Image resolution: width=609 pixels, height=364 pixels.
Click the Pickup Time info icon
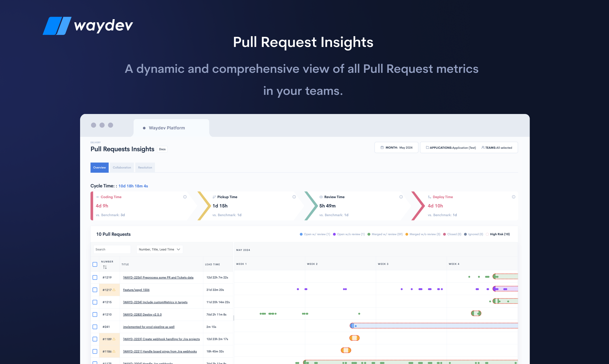pos(294,197)
